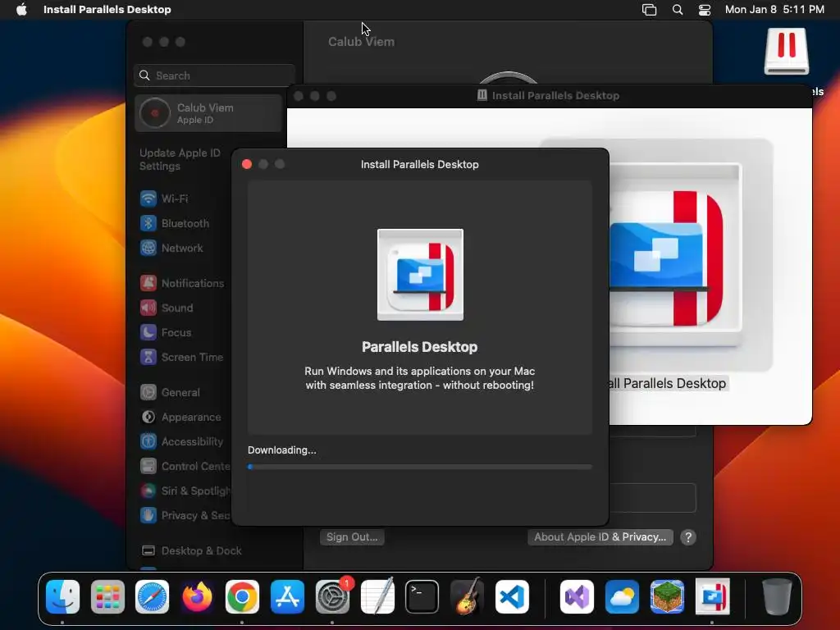Click the Parallels disk image on desktop

click(787, 52)
